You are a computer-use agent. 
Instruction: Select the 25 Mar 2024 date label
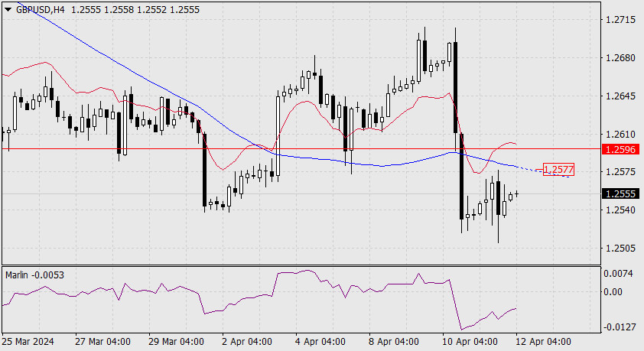pos(28,342)
